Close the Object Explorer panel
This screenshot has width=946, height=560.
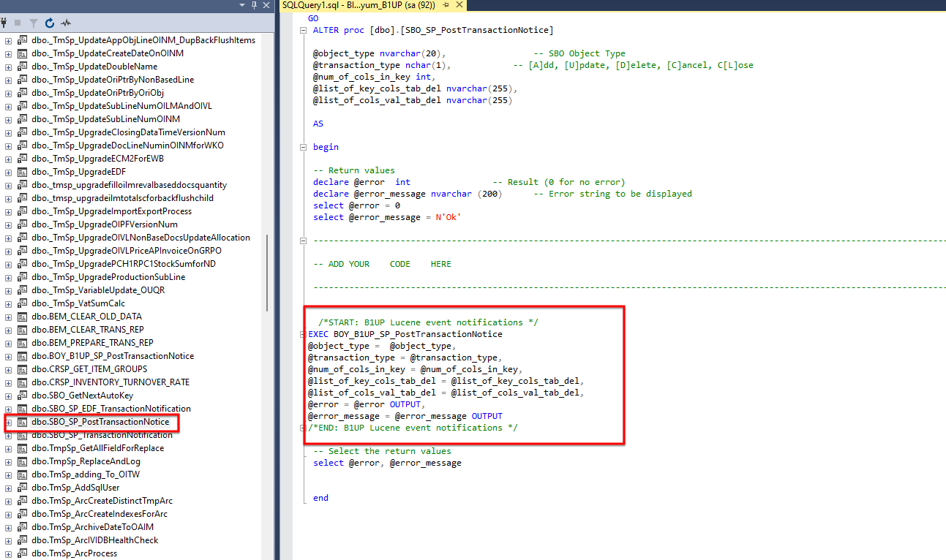(x=266, y=5)
